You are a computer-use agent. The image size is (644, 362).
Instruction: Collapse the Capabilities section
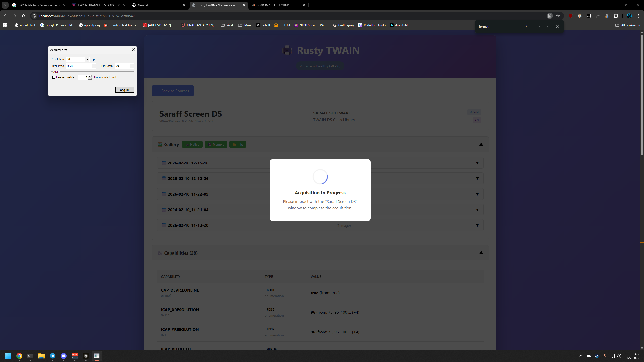click(x=481, y=253)
